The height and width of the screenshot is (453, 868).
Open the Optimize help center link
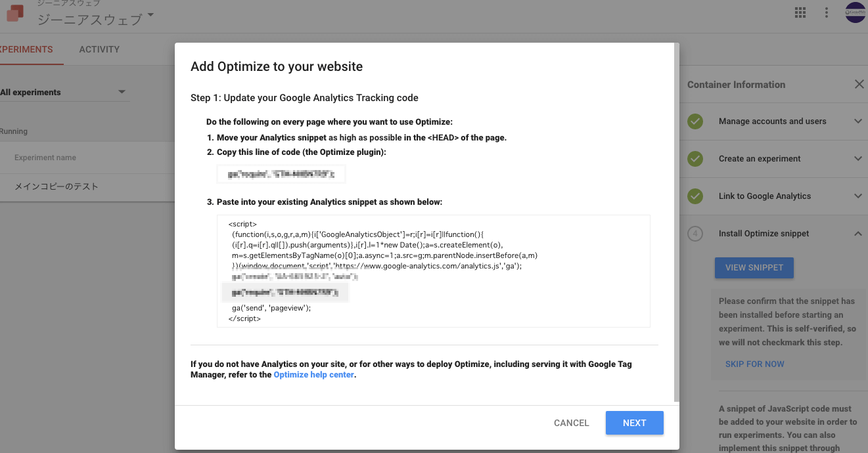[x=314, y=375]
